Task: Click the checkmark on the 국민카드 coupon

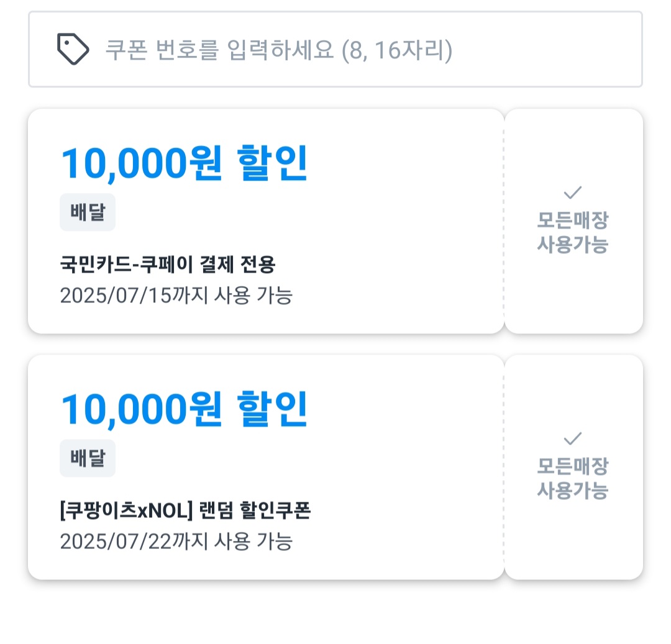Action: pos(573,193)
